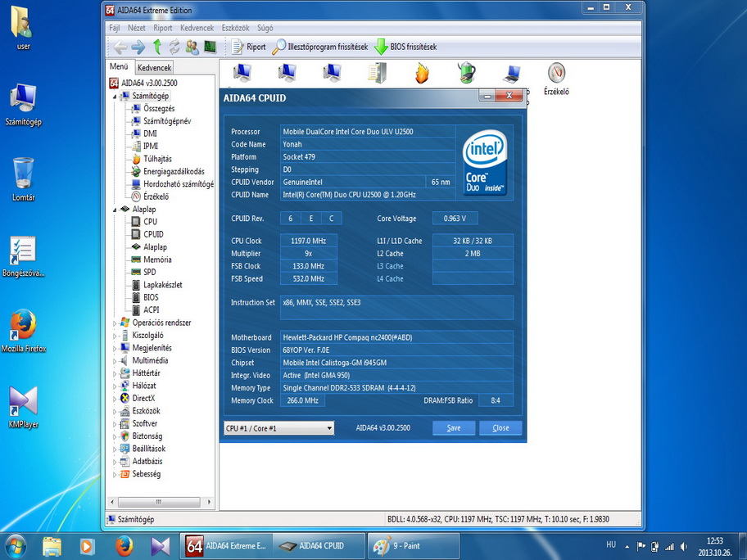Select Túlhajtás in the tree
Image resolution: width=747 pixels, height=560 pixels.
(158, 159)
